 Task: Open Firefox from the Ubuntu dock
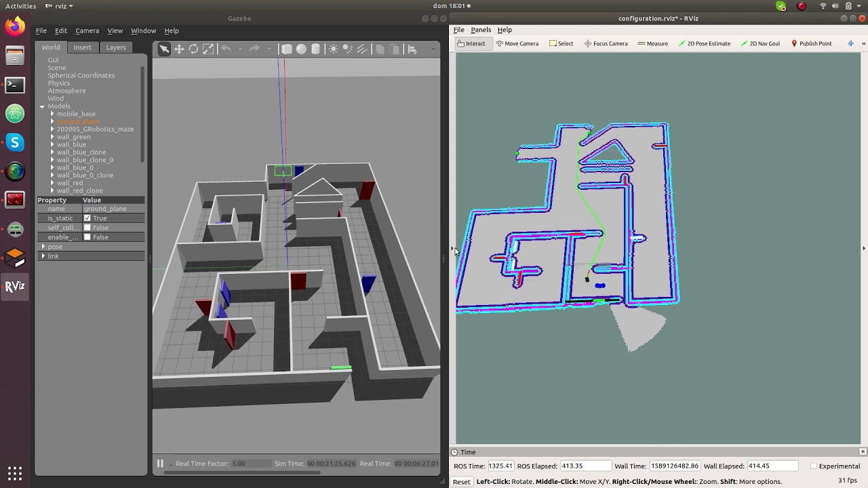click(x=15, y=27)
